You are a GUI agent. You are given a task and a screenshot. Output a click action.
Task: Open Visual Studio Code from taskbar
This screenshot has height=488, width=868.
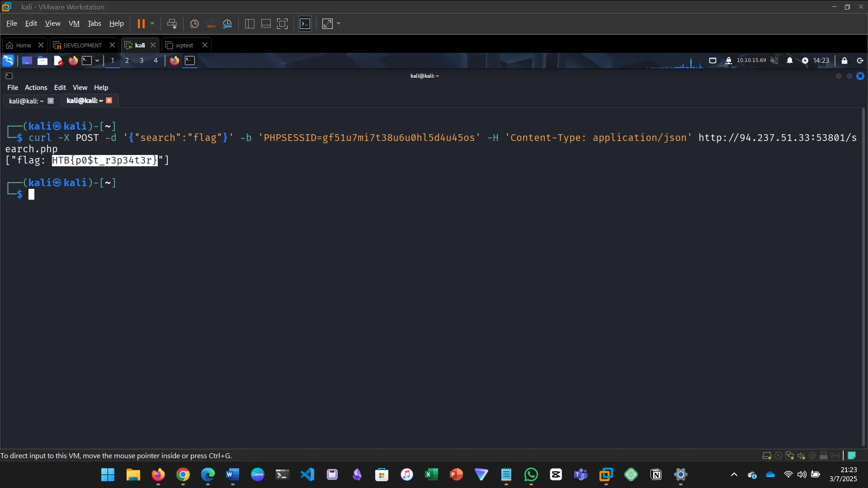[307, 474]
